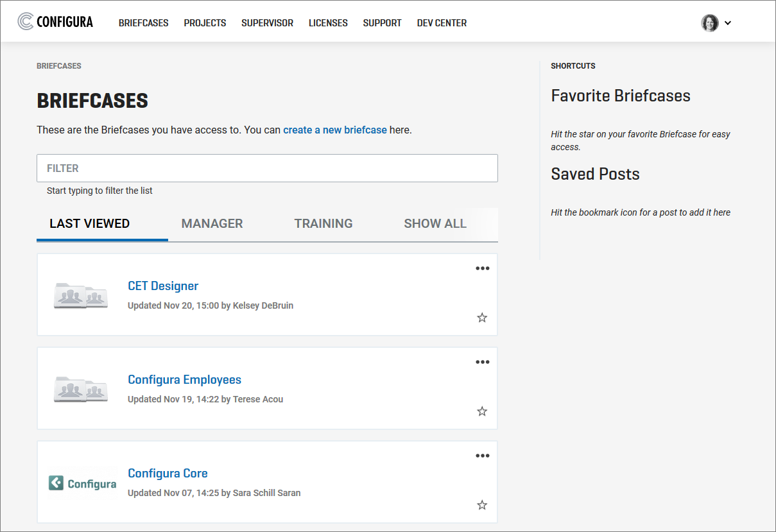The image size is (776, 532).
Task: Favorite the CET Designer briefcase star
Action: [482, 318]
